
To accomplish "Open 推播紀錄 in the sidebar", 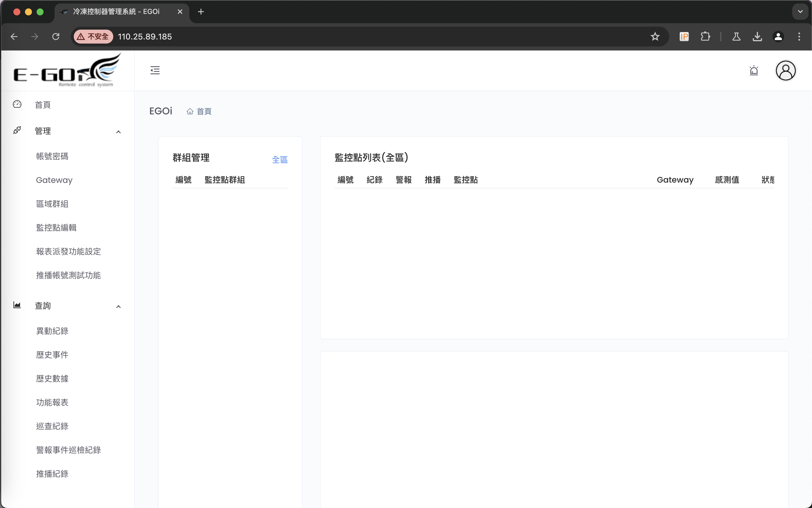I will click(52, 474).
